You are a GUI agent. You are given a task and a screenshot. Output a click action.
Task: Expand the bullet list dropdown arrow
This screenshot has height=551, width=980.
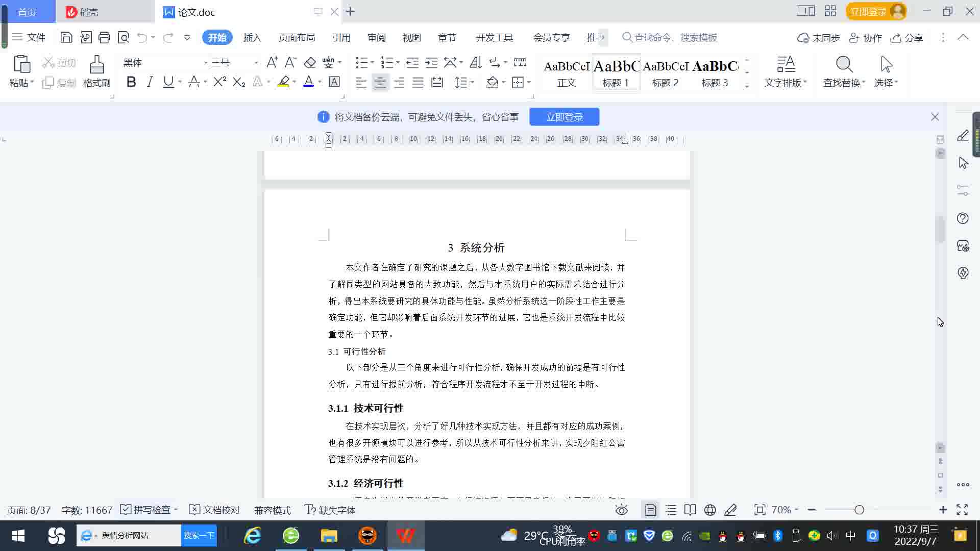[372, 62]
